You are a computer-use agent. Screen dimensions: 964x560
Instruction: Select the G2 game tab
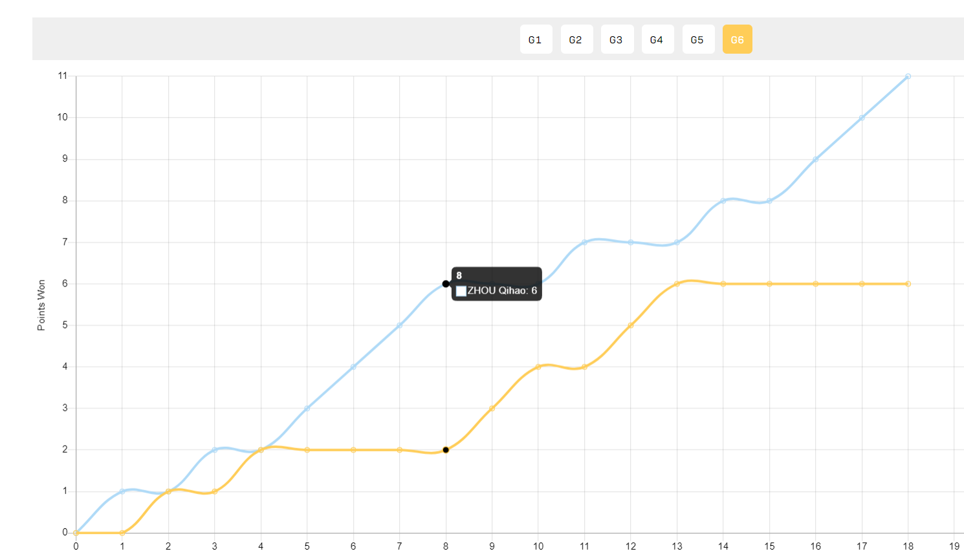coord(576,39)
